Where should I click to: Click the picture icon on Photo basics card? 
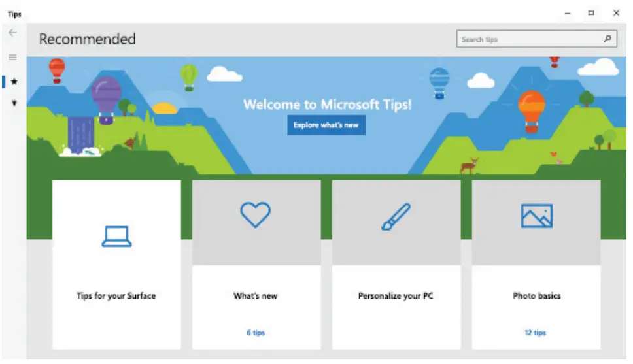tap(536, 216)
